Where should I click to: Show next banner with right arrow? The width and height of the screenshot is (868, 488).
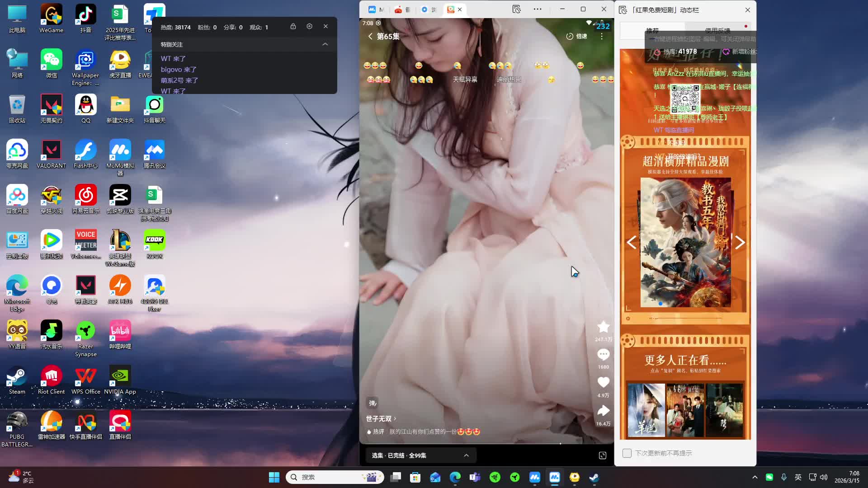pyautogui.click(x=740, y=243)
